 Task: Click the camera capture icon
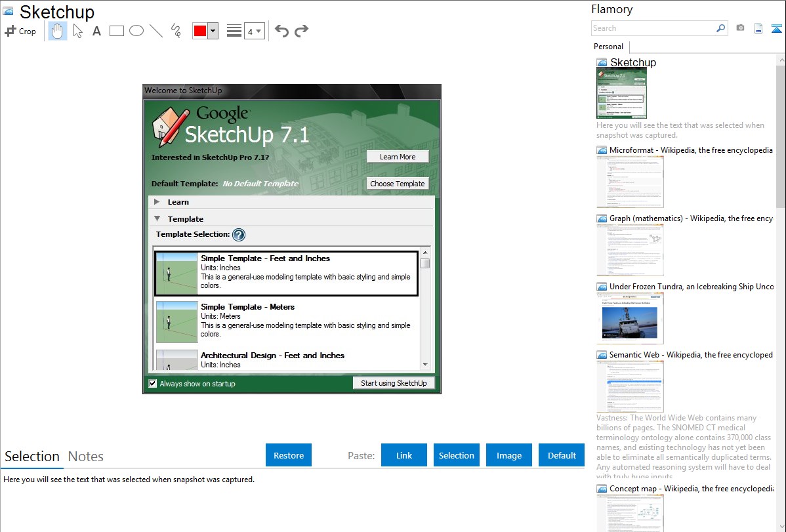740,28
